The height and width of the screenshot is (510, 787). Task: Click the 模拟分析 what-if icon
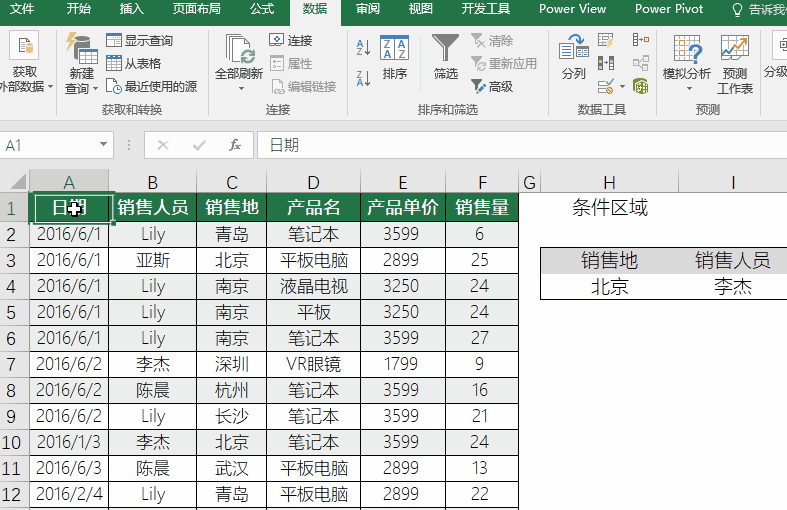click(687, 48)
